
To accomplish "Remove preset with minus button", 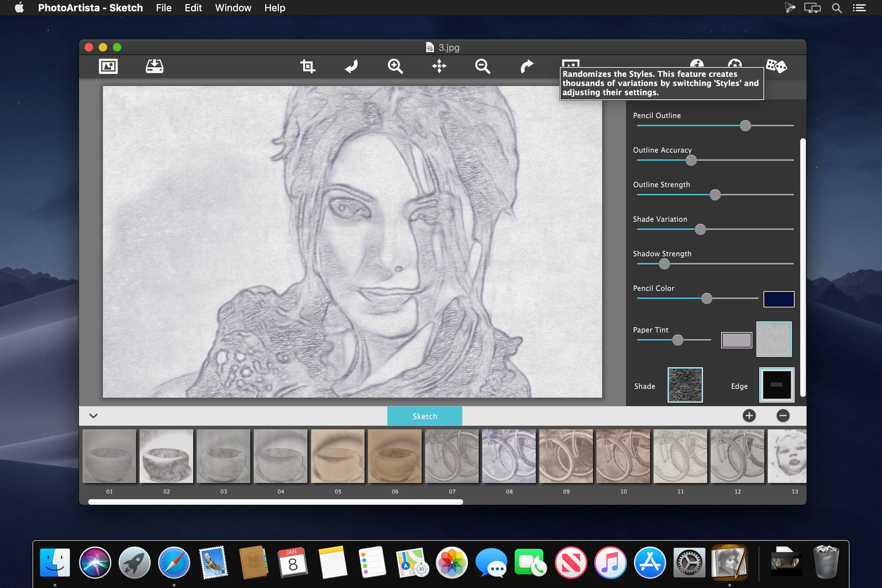I will 783,416.
